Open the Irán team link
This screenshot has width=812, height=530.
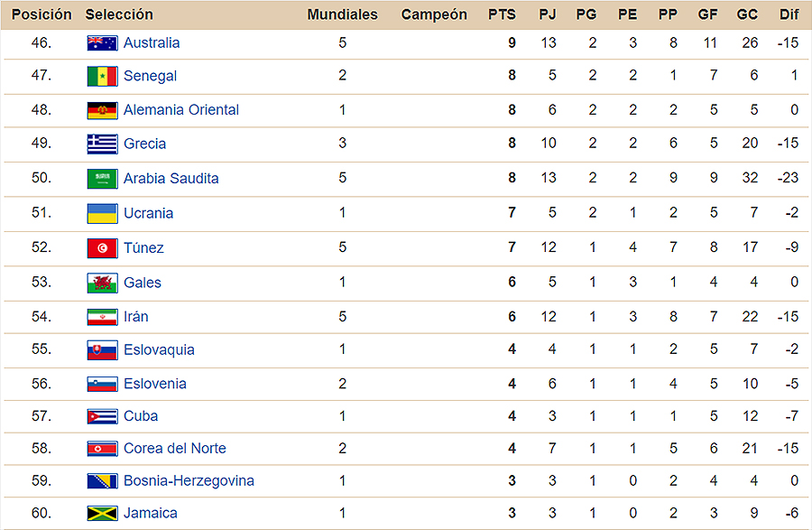pyautogui.click(x=135, y=317)
